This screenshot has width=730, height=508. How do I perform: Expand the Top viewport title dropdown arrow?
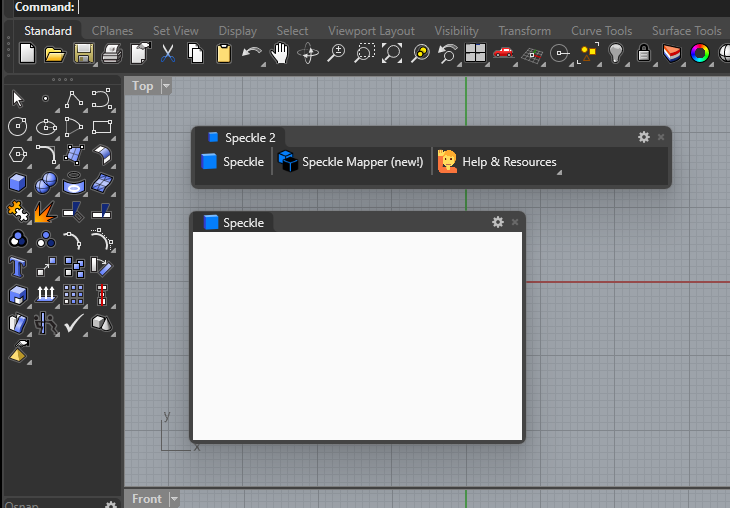click(x=166, y=86)
